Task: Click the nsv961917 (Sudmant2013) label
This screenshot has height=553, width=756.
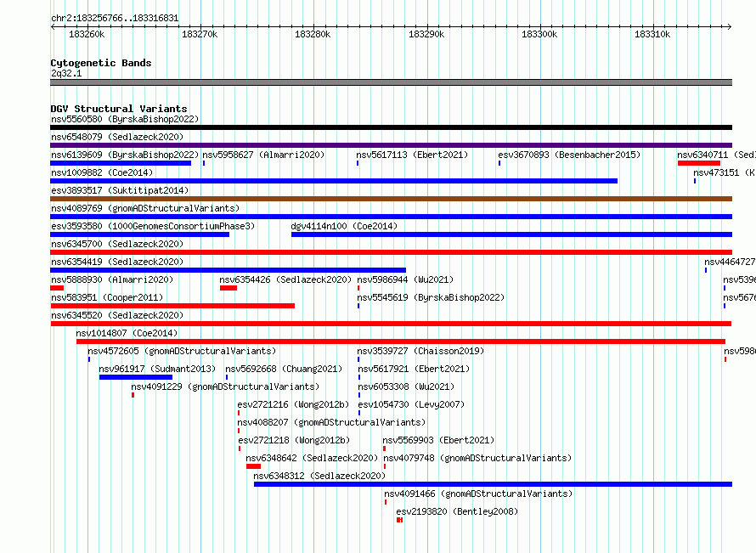Action: point(157,369)
